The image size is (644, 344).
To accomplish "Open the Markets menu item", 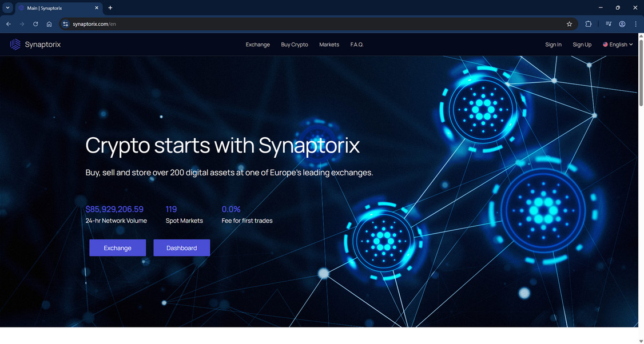I will coord(329,45).
